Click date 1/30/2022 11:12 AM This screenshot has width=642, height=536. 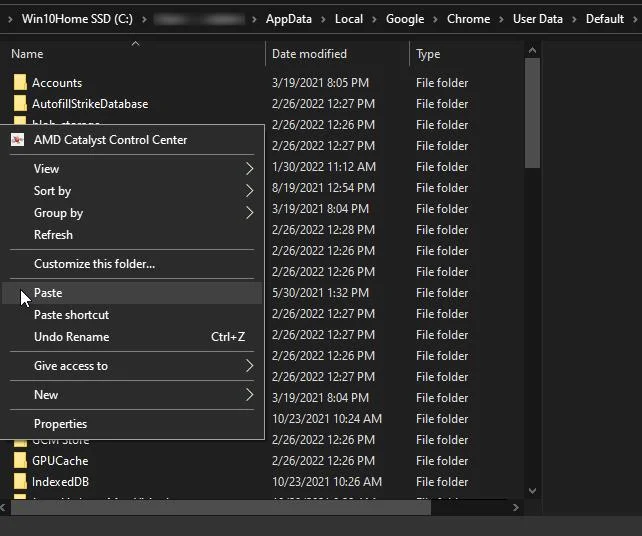323,167
